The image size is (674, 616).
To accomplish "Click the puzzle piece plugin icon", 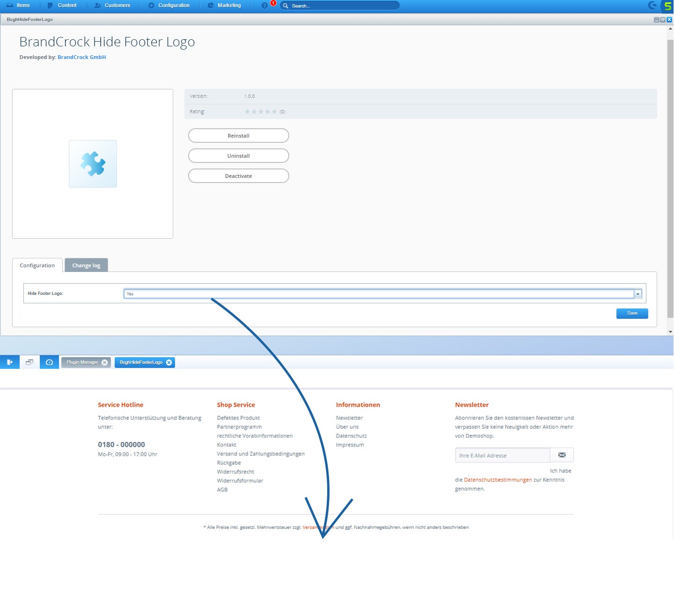I will tap(93, 164).
